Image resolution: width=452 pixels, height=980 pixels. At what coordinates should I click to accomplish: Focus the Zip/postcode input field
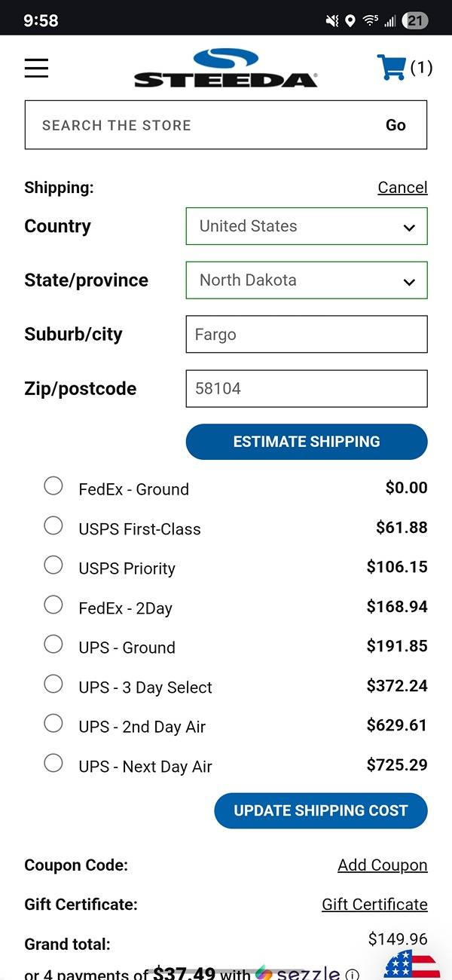click(307, 389)
